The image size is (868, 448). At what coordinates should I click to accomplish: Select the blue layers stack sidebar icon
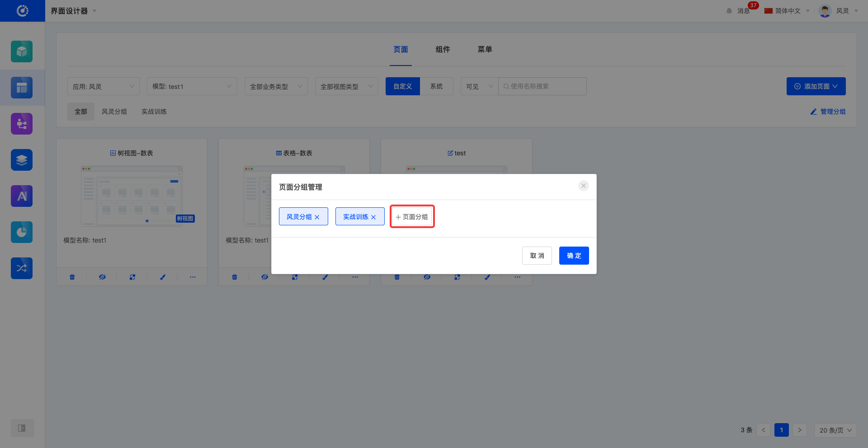(22, 160)
